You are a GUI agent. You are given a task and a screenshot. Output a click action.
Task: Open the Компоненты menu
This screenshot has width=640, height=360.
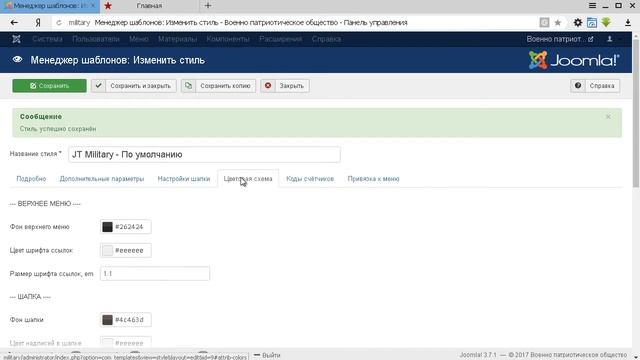coord(228,39)
